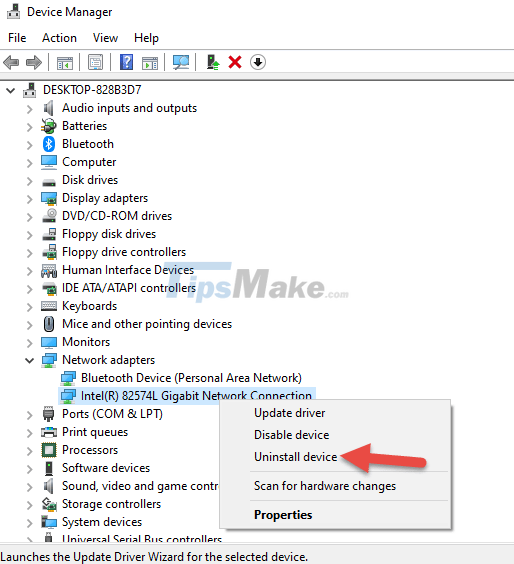Expand the Monitors node
The height and width of the screenshot is (564, 514).
29,343
